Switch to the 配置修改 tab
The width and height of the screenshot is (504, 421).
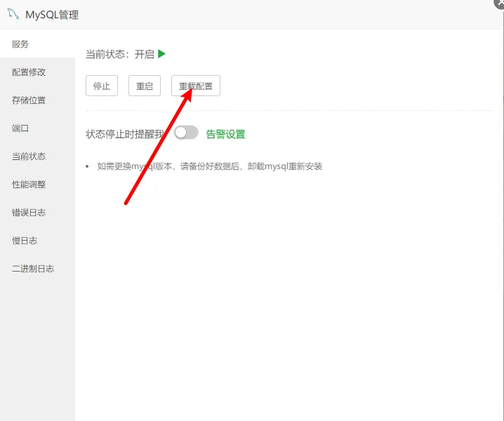click(37, 72)
